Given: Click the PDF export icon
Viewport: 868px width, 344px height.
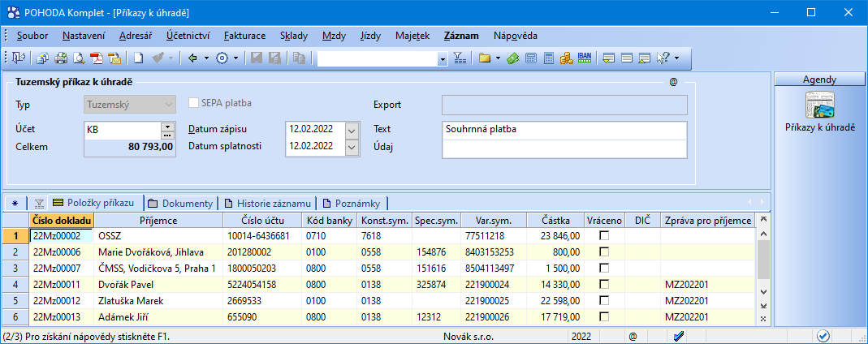Looking at the screenshot, I should coord(97,58).
